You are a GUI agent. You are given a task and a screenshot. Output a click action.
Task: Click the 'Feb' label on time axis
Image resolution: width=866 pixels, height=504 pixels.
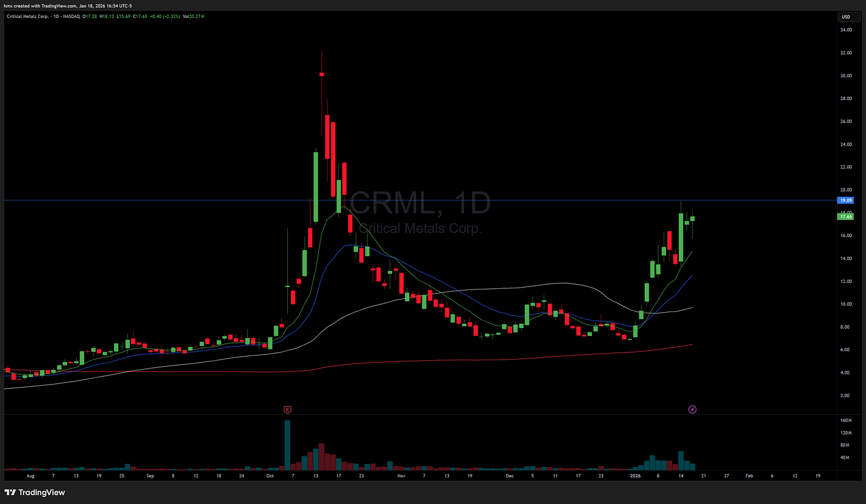[749, 475]
